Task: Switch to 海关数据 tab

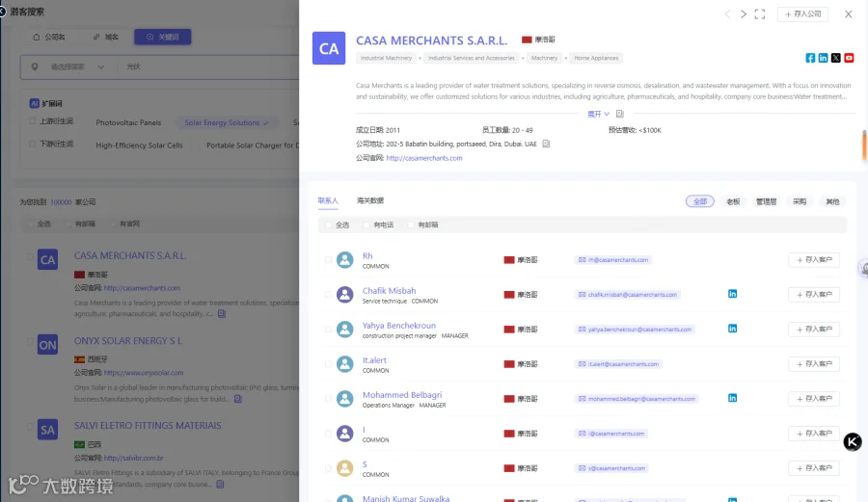Action: coord(370,200)
